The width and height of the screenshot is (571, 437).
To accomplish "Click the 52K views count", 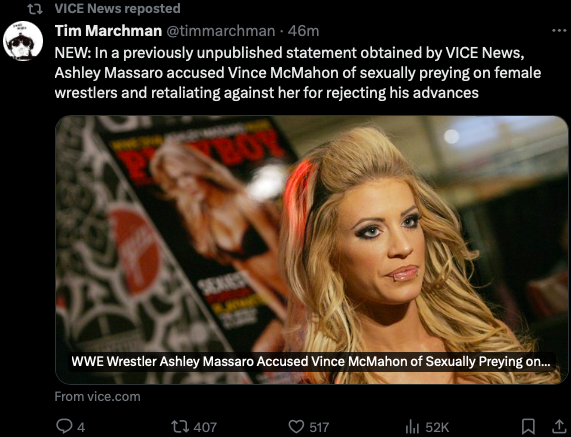I will click(437, 427).
